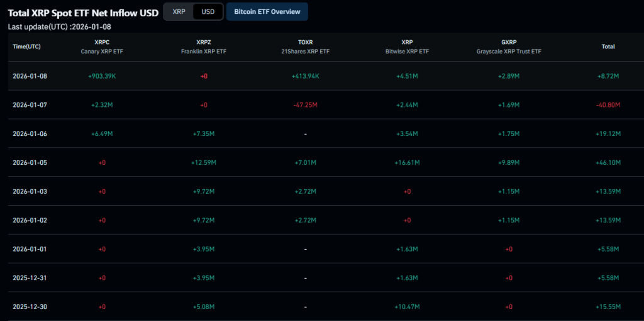This screenshot has width=644, height=321.
Task: Click the +2.32M XRPC value
Action: click(x=102, y=105)
